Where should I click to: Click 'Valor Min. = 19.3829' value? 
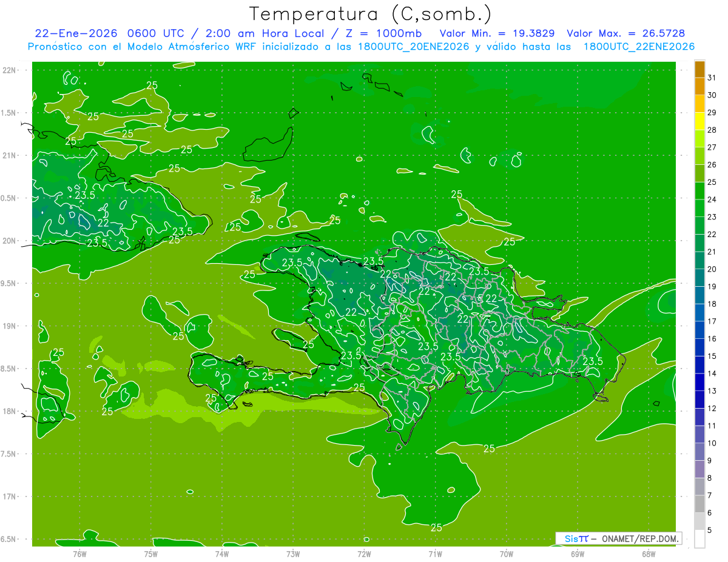(x=497, y=33)
